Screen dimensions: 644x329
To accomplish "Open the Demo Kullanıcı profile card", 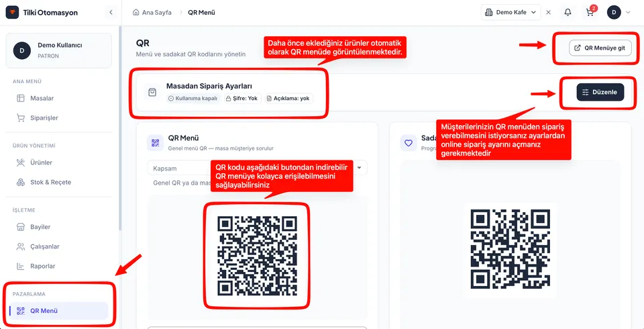I will click(58, 50).
